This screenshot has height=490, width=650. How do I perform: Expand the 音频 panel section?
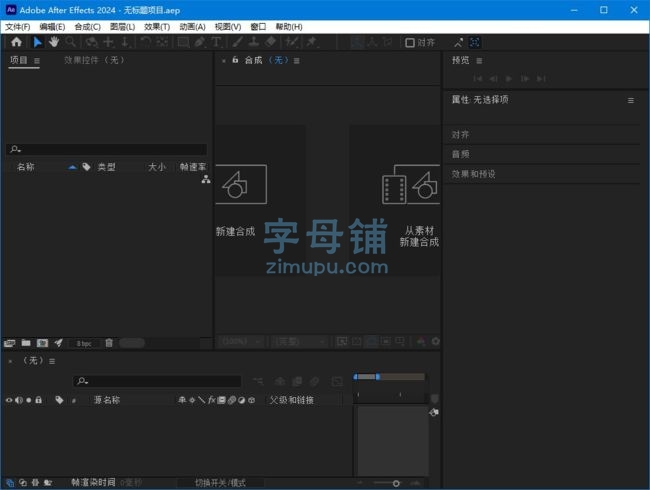point(460,154)
